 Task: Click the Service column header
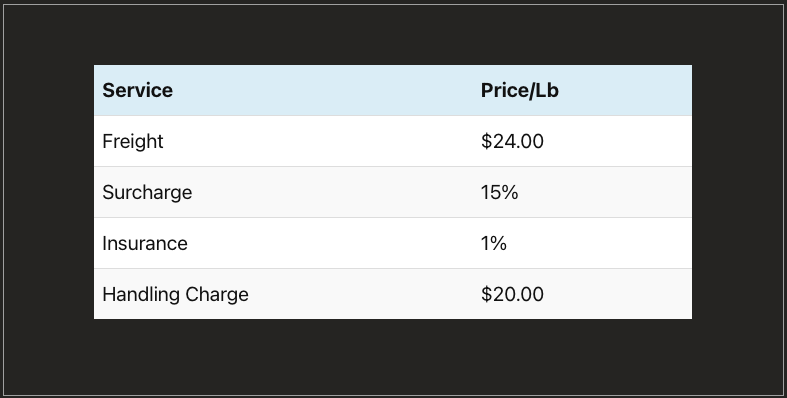(138, 90)
